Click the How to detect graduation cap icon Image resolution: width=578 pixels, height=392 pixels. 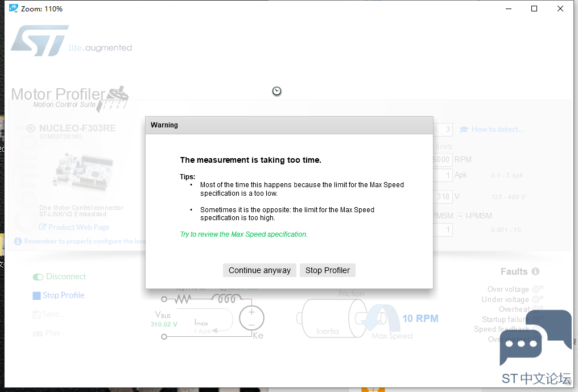tap(464, 130)
